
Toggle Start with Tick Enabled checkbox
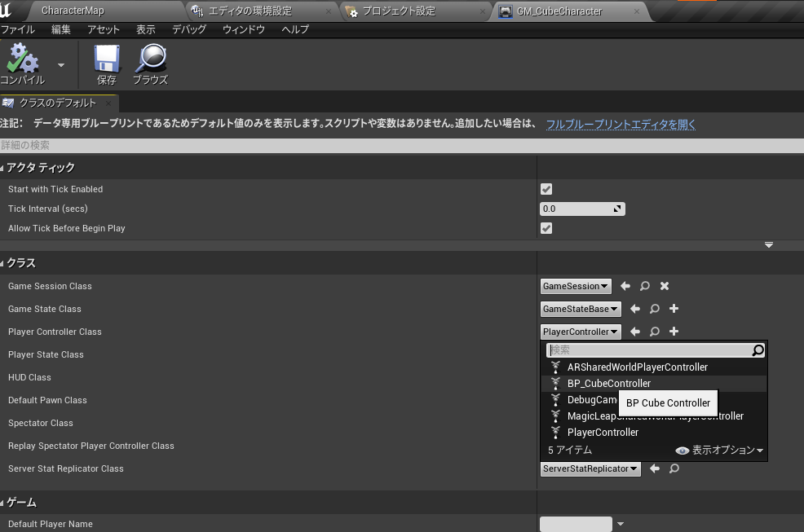pyautogui.click(x=546, y=189)
